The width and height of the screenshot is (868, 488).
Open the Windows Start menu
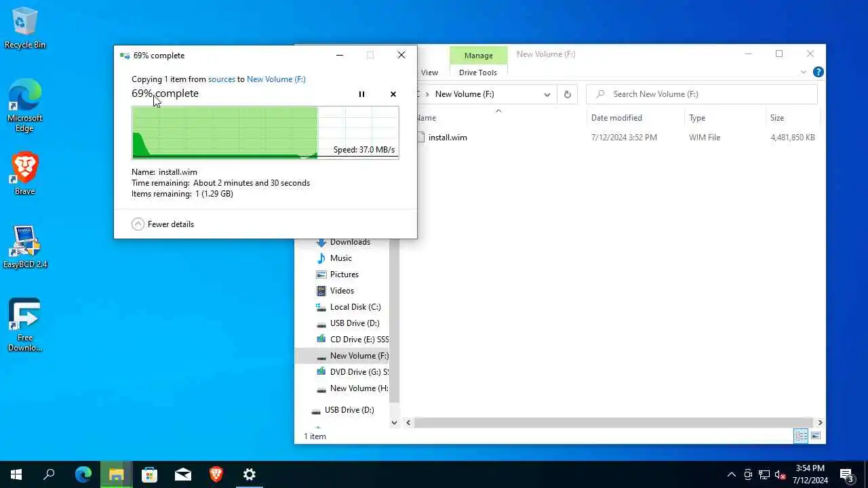[16, 474]
